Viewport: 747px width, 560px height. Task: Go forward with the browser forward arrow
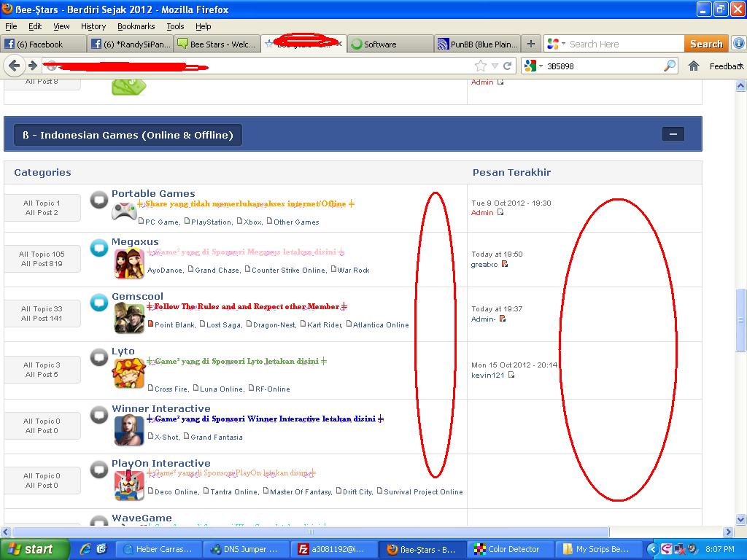point(32,66)
